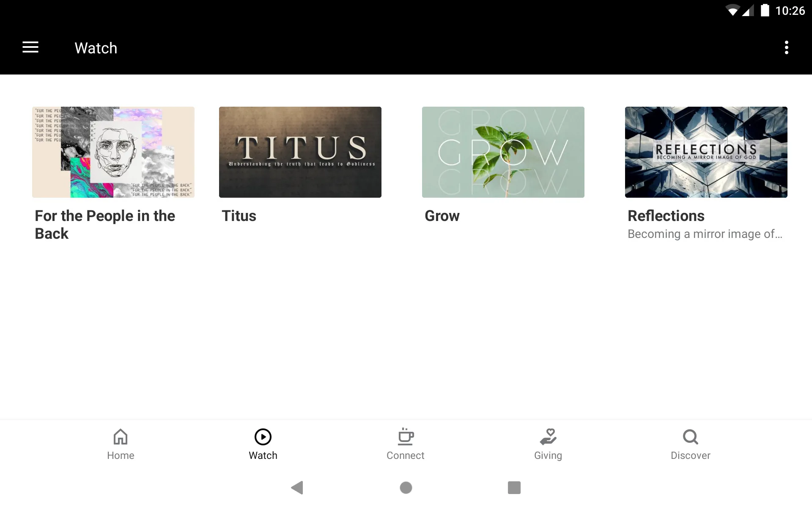The image size is (812, 508).
Task: Open the Home section
Action: 120,444
